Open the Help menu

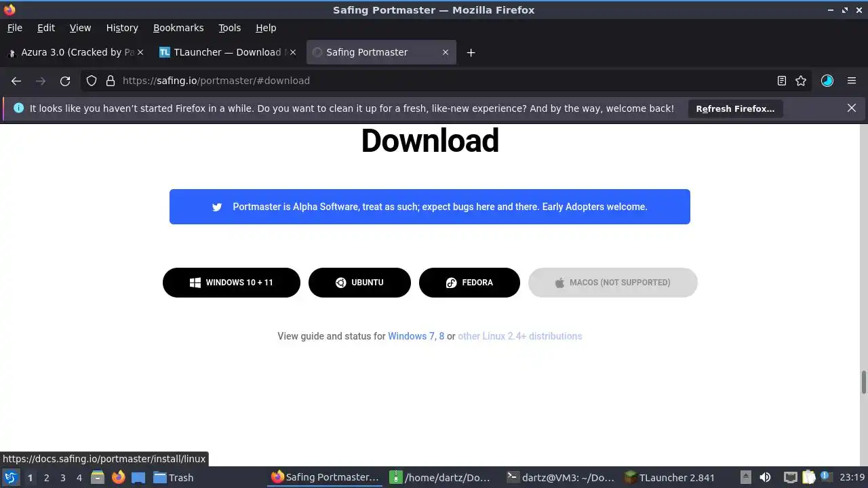coord(266,28)
